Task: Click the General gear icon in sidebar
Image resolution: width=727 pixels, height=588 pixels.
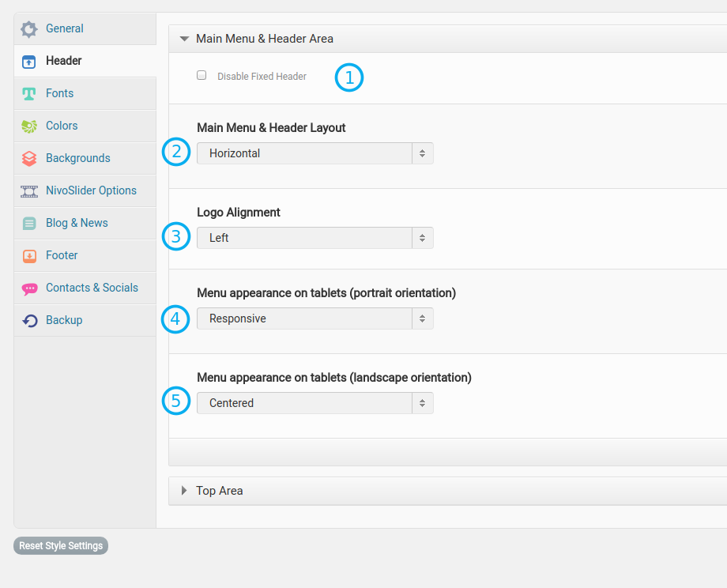Action: (29, 29)
